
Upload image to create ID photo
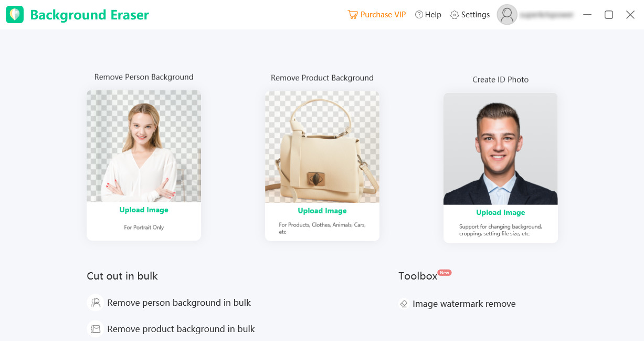pos(500,213)
